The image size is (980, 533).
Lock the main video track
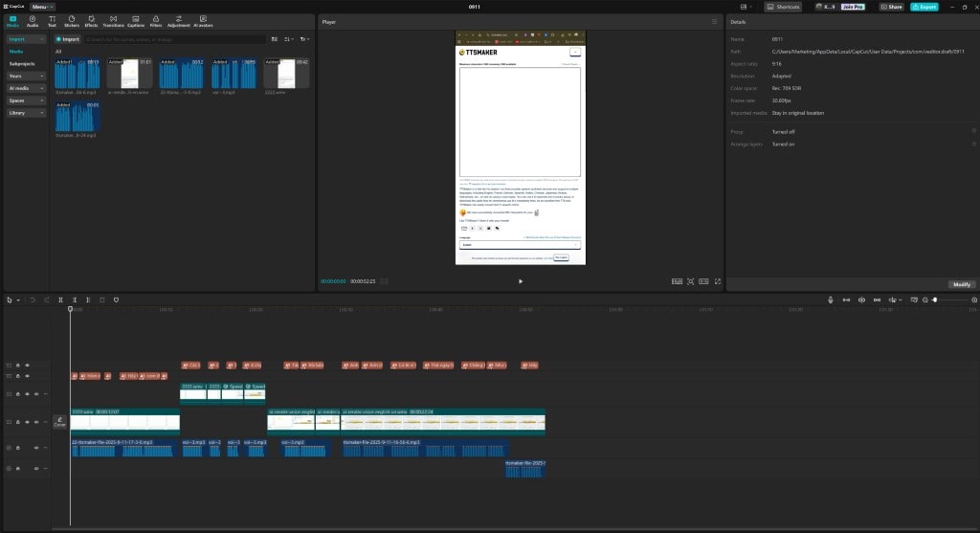click(x=18, y=421)
